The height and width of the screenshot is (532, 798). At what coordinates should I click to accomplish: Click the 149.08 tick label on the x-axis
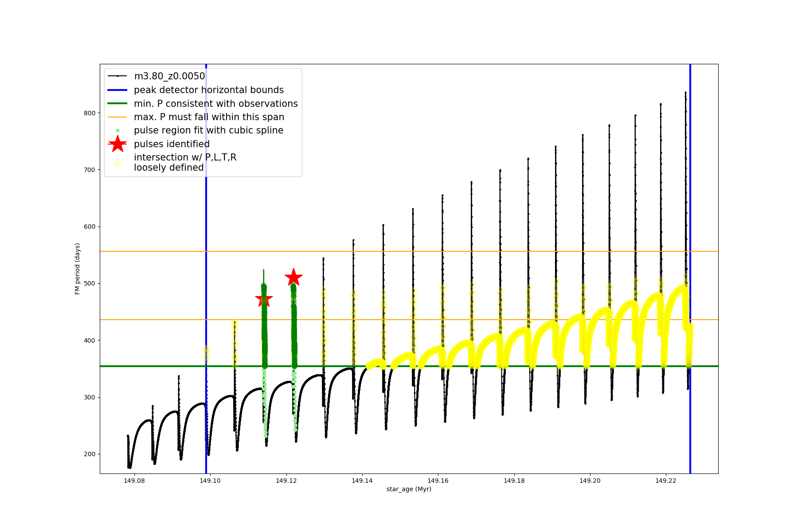[134, 481]
